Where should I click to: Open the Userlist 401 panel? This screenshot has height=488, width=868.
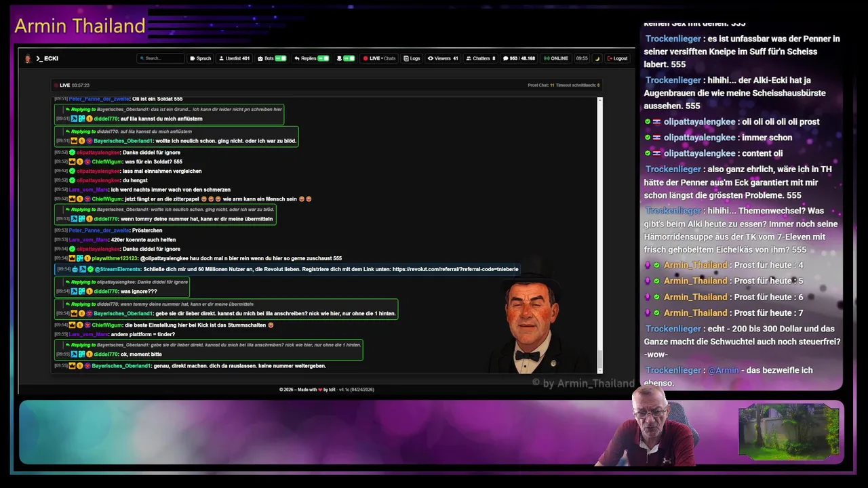(x=234, y=58)
